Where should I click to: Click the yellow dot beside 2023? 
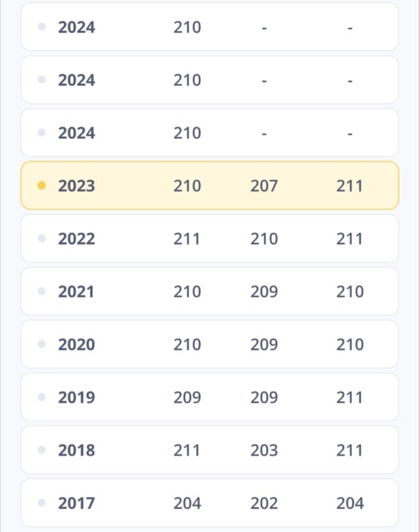[42, 185]
